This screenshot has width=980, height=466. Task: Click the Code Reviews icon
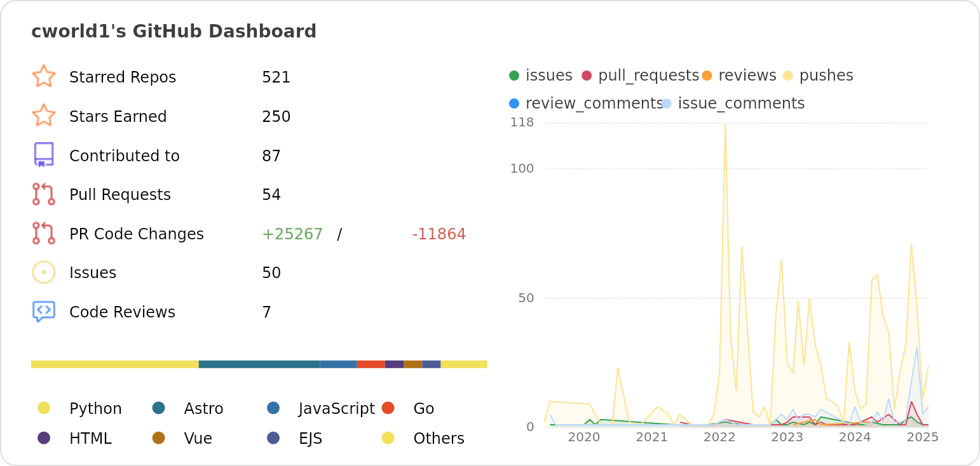pos(44,312)
